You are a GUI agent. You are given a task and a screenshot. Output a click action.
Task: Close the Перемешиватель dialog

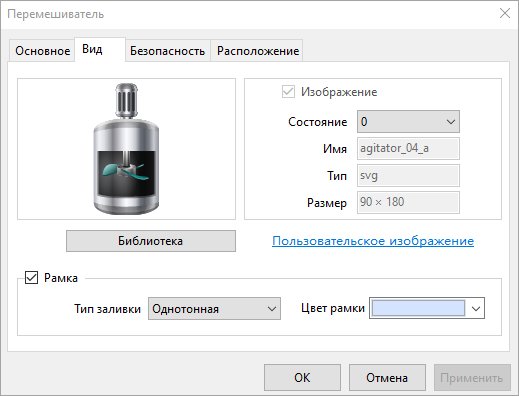point(505,13)
